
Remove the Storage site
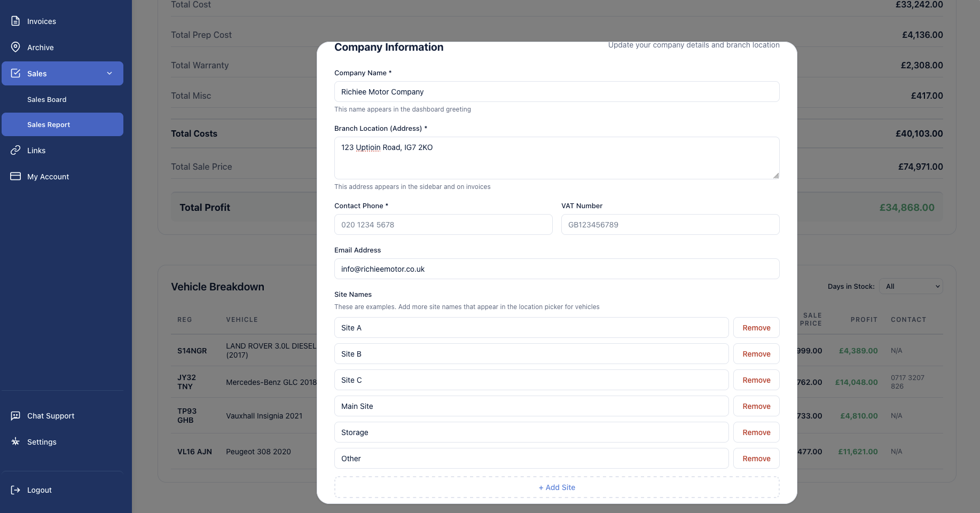756,432
